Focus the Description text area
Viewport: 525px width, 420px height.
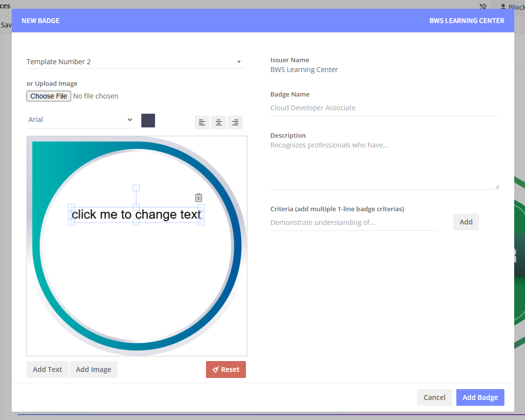[x=385, y=164]
